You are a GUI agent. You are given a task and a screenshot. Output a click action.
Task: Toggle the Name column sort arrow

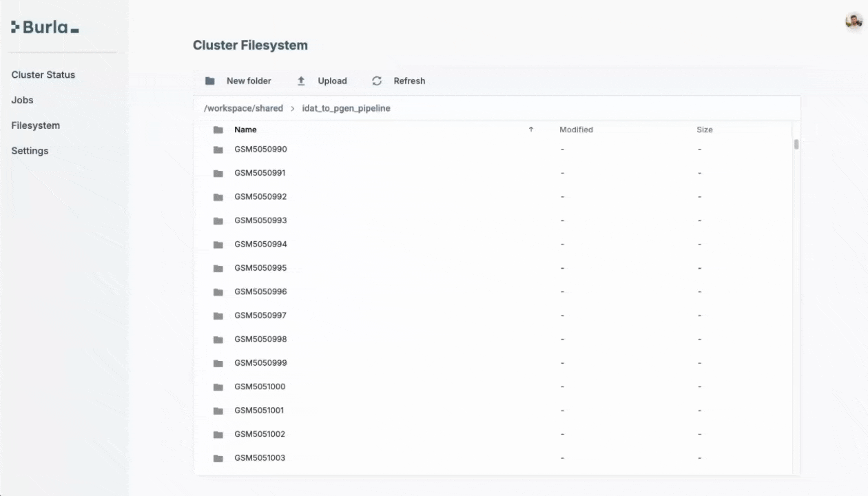point(530,130)
